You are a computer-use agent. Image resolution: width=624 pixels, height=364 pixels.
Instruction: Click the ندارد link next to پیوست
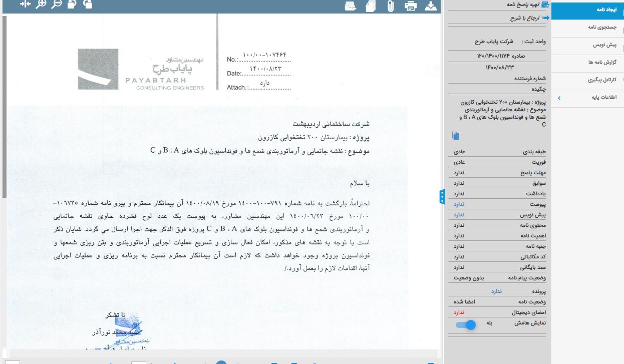coord(459,205)
